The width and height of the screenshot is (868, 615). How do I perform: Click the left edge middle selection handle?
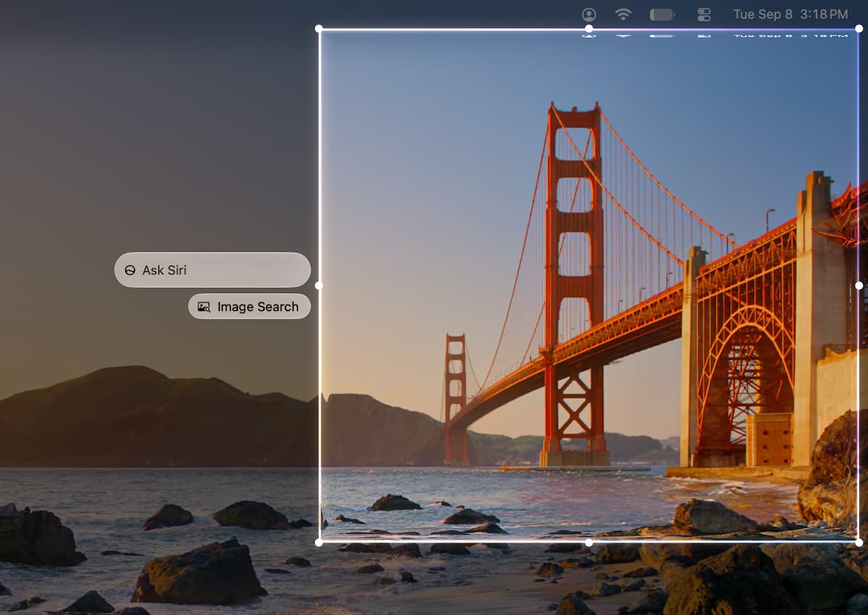pos(319,285)
